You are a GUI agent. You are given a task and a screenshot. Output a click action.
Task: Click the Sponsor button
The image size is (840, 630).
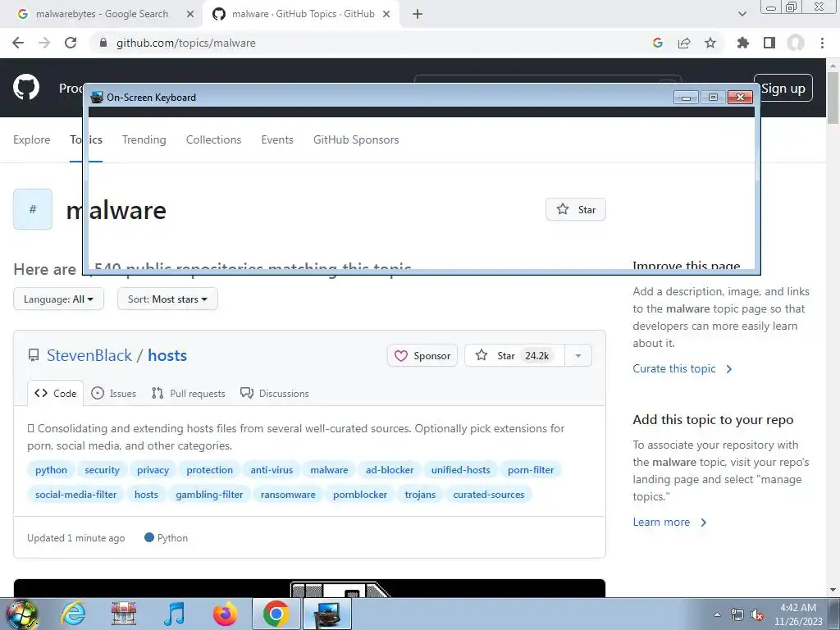422,356
